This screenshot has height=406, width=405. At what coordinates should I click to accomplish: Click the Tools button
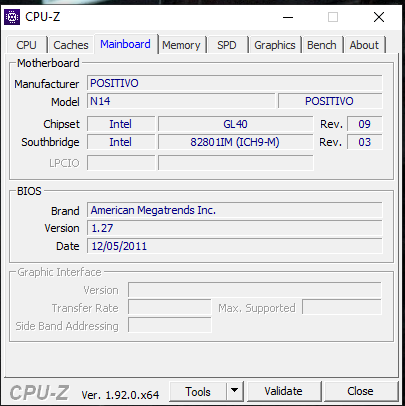click(198, 391)
